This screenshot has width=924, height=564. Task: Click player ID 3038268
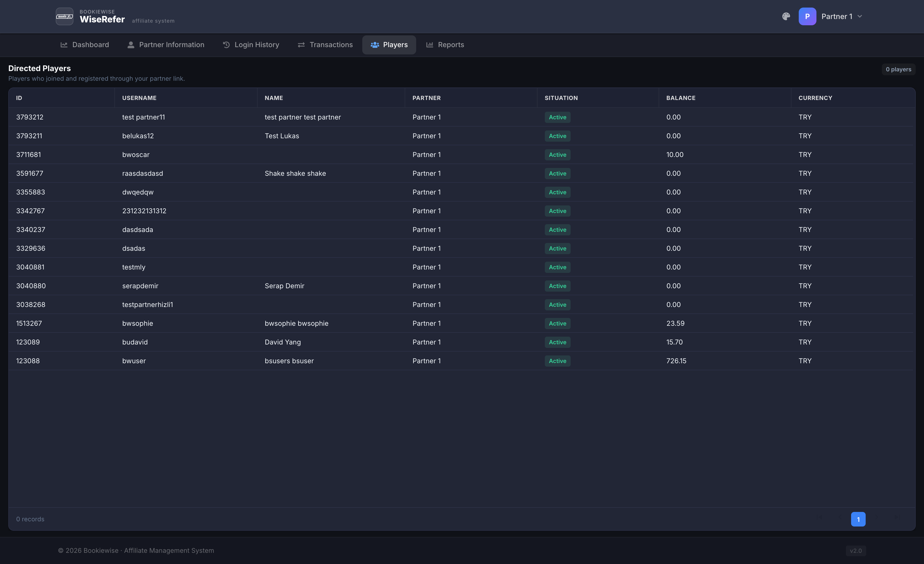pos(31,304)
